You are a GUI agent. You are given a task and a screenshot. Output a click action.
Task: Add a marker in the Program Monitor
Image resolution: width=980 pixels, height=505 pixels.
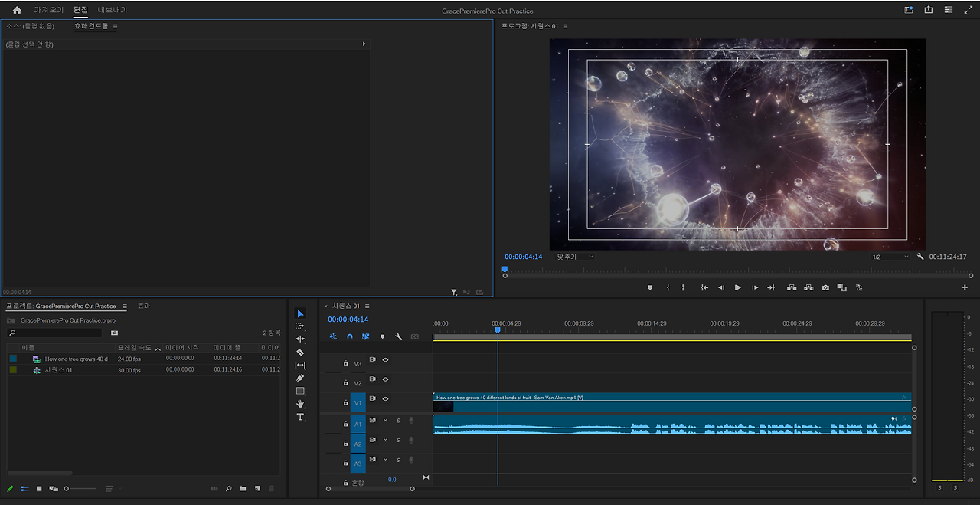(650, 287)
